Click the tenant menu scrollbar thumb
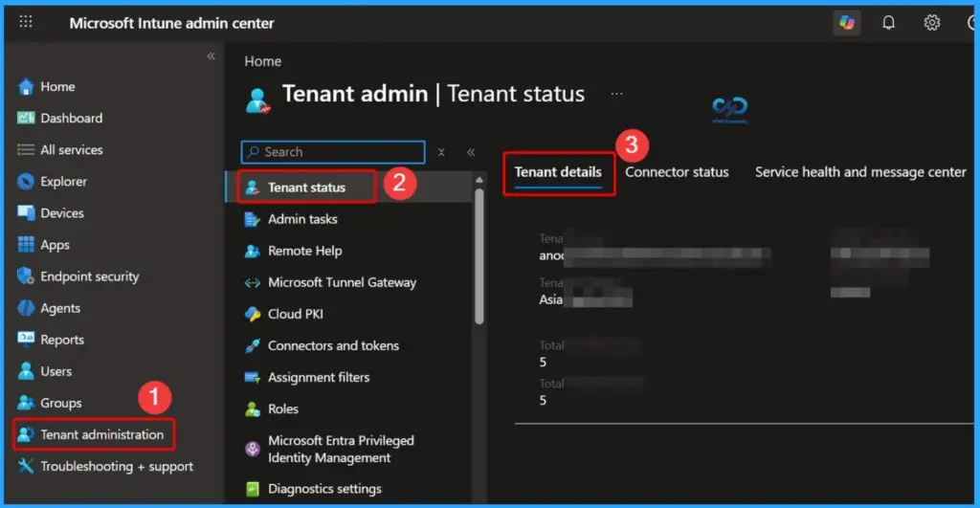The image size is (980, 508). [x=479, y=256]
